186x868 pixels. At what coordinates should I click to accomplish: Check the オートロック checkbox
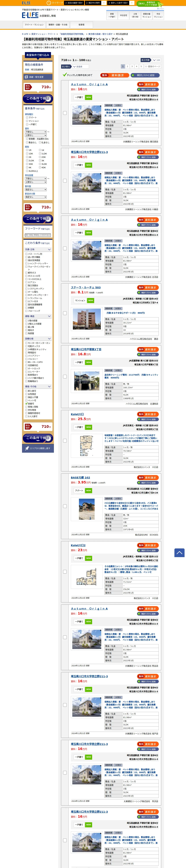(x=26, y=368)
